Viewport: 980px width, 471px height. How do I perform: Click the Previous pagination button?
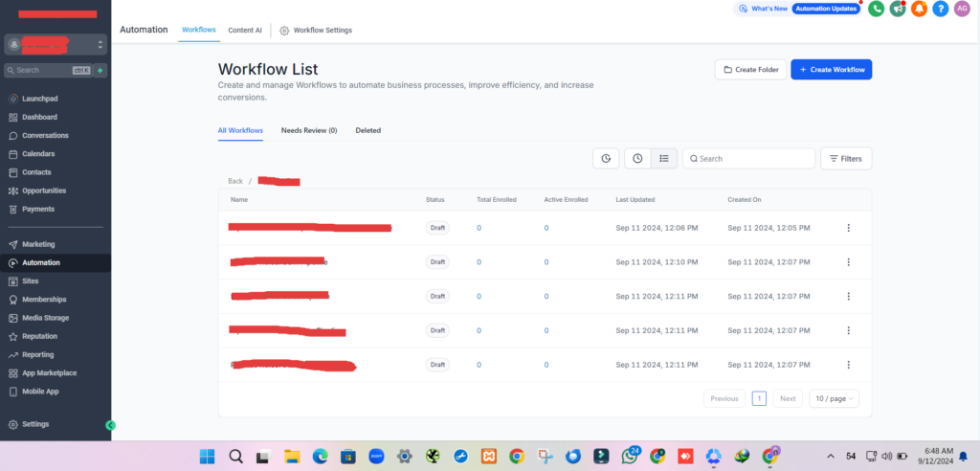(x=724, y=398)
